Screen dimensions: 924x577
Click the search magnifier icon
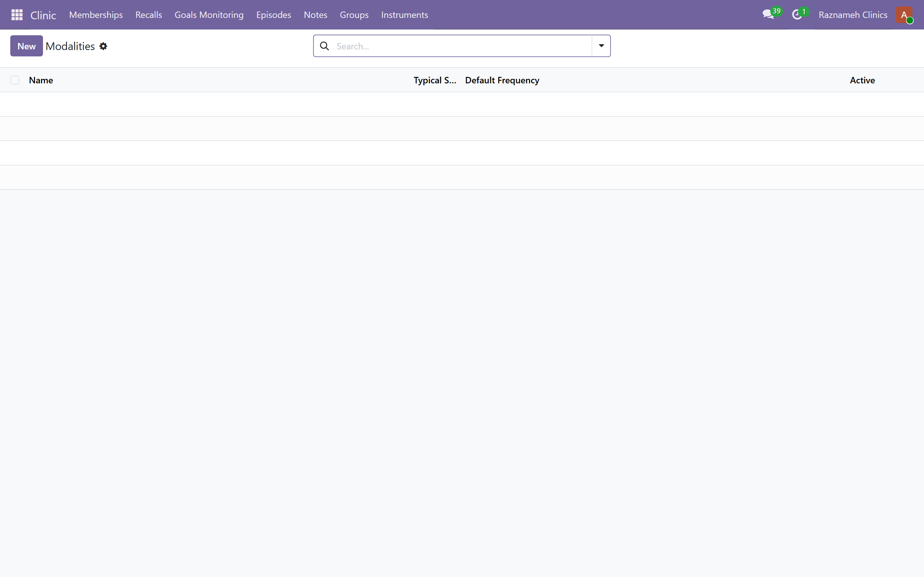click(325, 46)
